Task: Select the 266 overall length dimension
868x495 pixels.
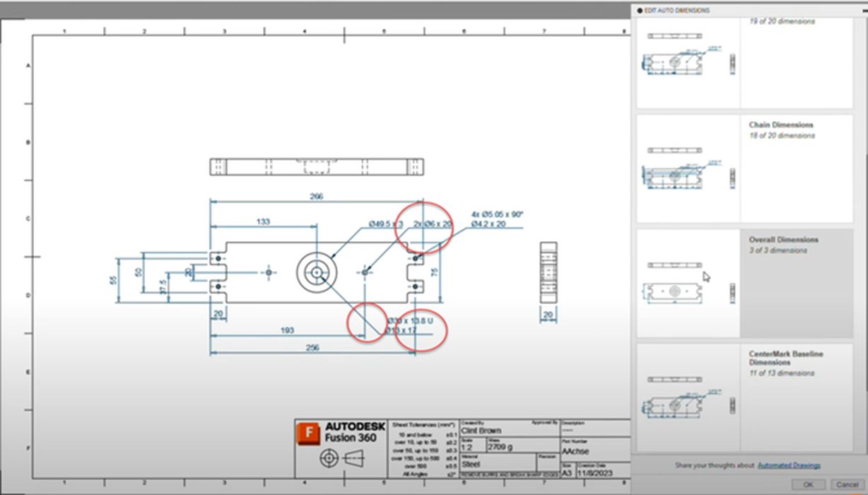Action: (x=316, y=197)
